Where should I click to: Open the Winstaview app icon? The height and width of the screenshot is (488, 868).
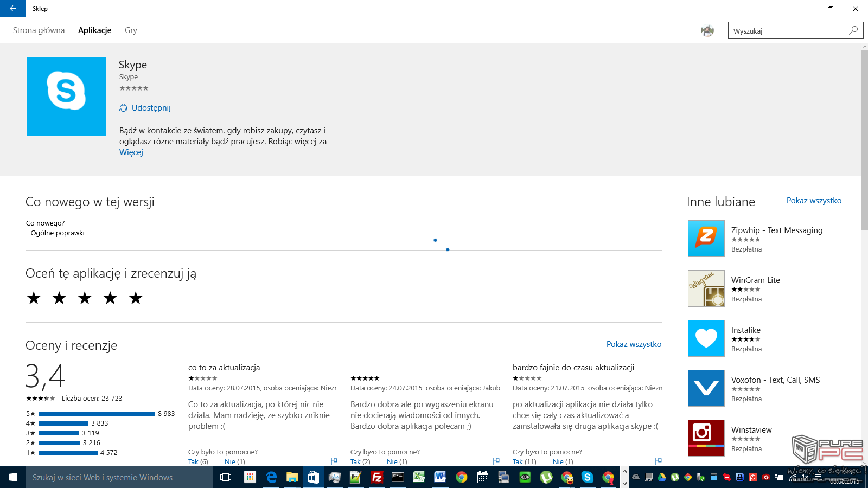coord(706,438)
